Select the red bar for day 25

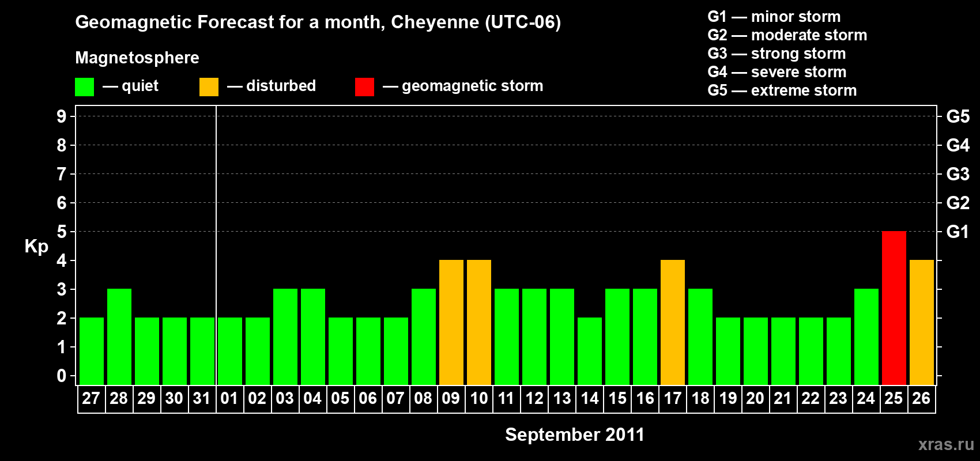(x=894, y=308)
